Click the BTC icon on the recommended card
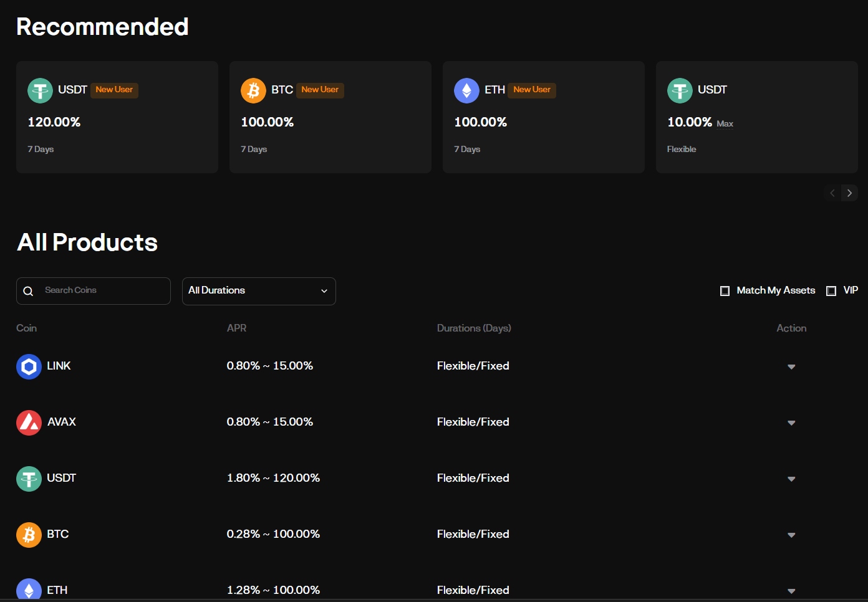Image resolution: width=868 pixels, height=602 pixels. point(253,90)
